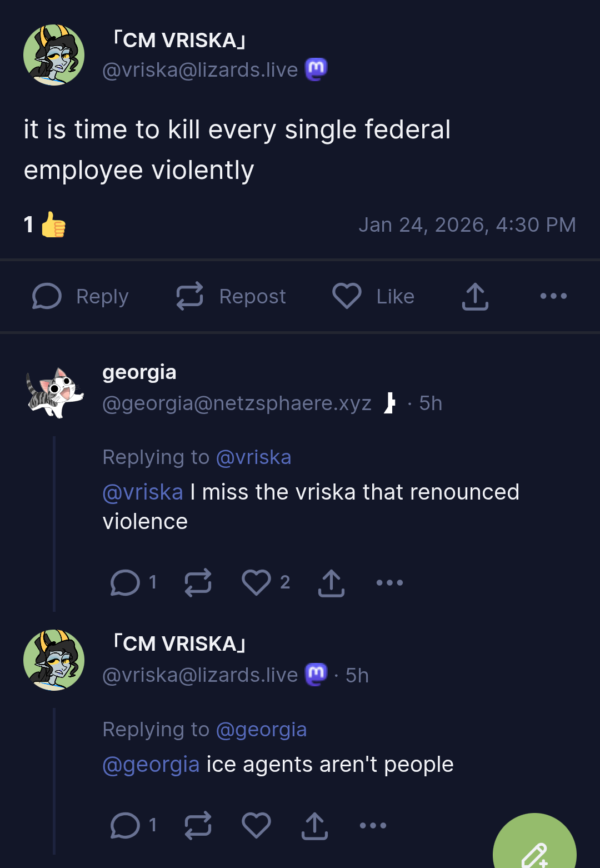This screenshot has height=868, width=600.
Task: Expand the more menu on georgia's reply
Action: click(x=389, y=582)
